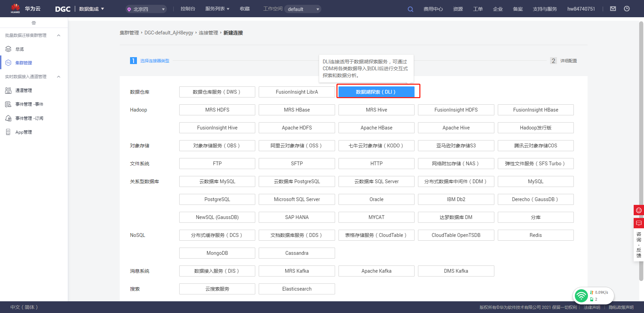
Task: Click the red smiley feedback icon
Action: (x=639, y=210)
